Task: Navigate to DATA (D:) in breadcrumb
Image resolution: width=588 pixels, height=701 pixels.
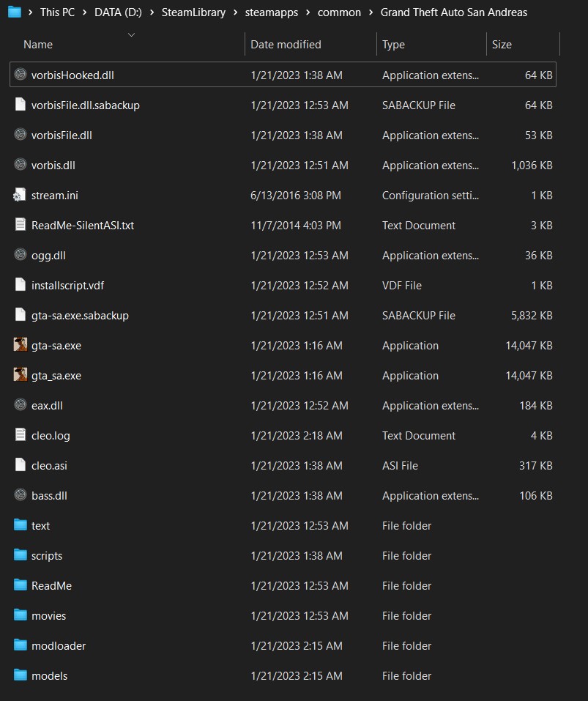Action: 118,12
